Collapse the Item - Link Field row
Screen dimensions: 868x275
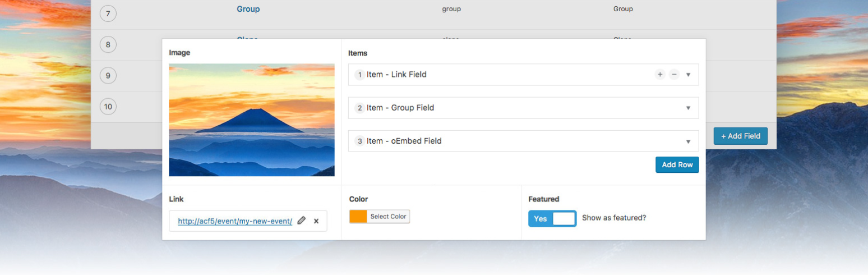coord(688,75)
